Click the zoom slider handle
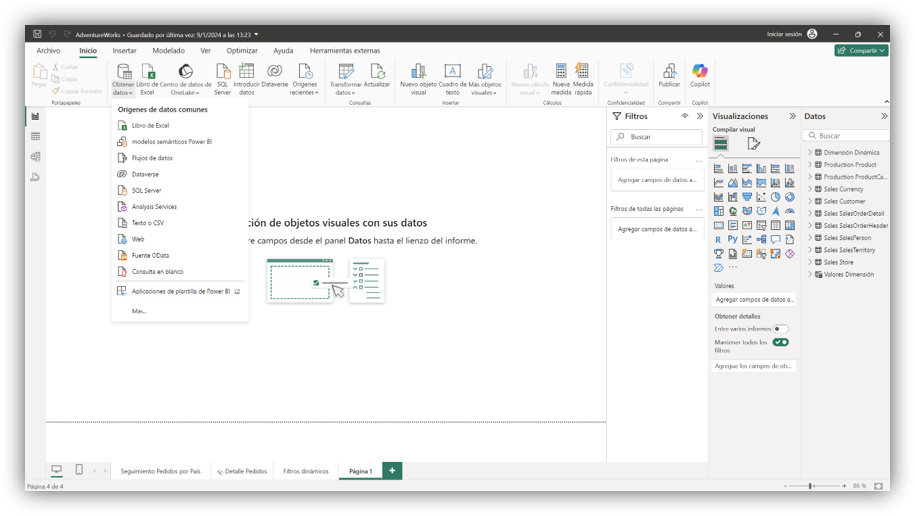Viewport: 915px width, 516px height. click(811, 486)
